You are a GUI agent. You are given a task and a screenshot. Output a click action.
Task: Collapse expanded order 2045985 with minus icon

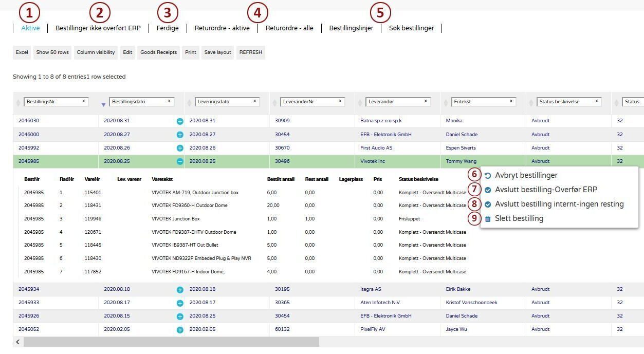[x=180, y=161]
